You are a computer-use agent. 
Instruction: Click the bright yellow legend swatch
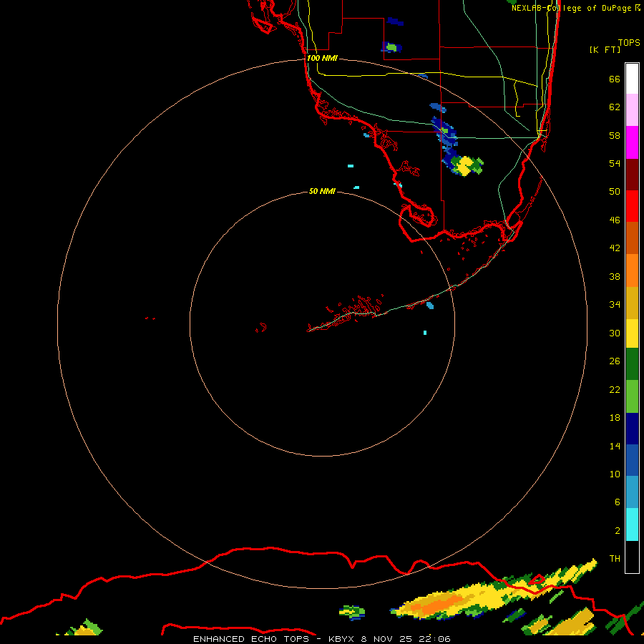[632, 333]
